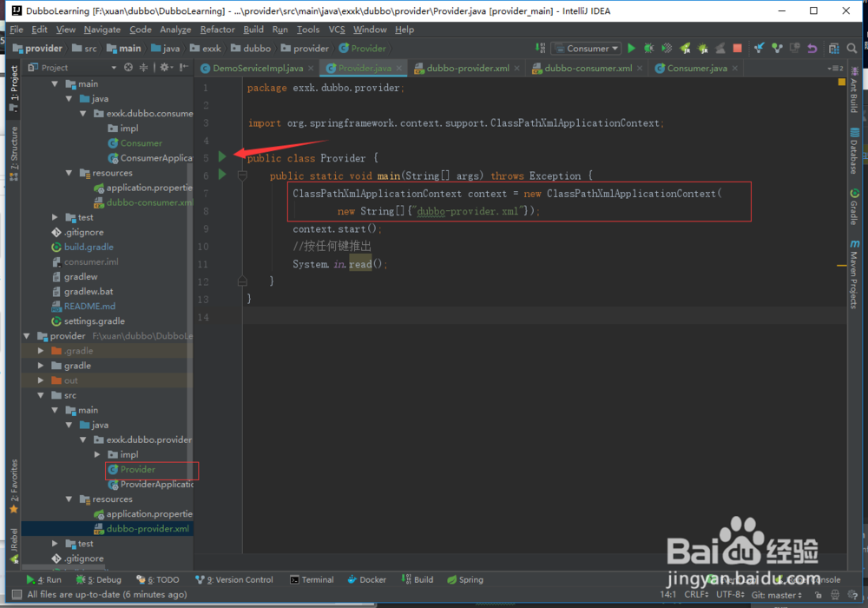Debug with JRebel icon

coord(702,48)
